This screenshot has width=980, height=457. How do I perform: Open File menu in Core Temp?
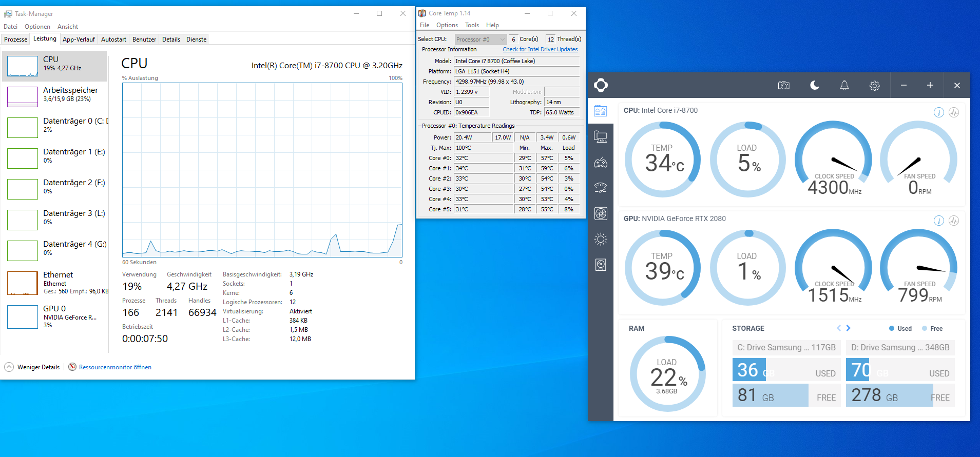coord(425,25)
